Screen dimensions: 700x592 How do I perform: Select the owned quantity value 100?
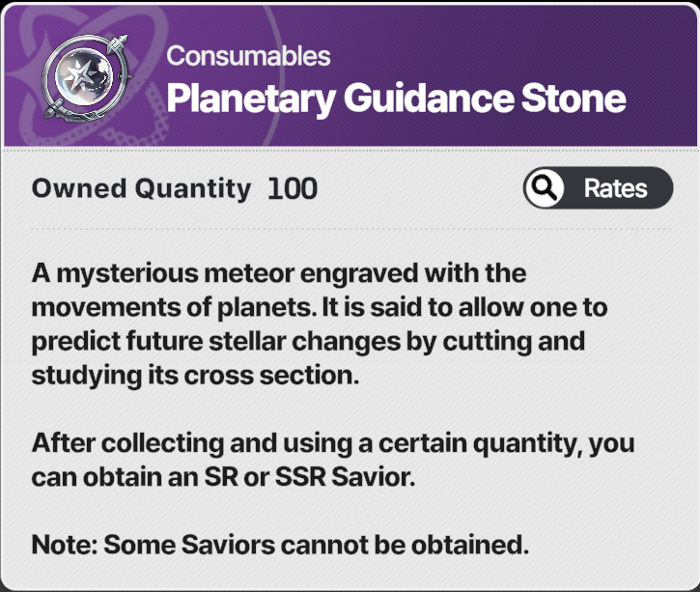[x=293, y=189]
